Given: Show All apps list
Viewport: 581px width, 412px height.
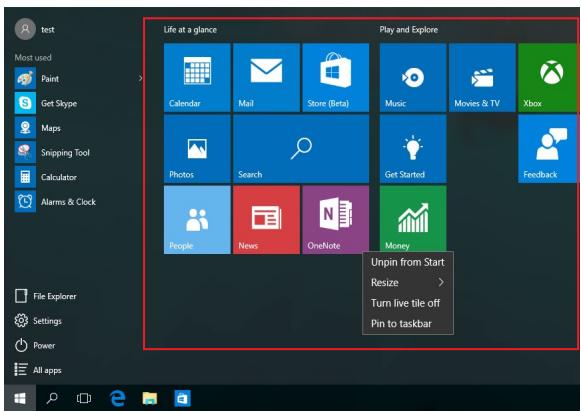Looking at the screenshot, I should pos(38,370).
